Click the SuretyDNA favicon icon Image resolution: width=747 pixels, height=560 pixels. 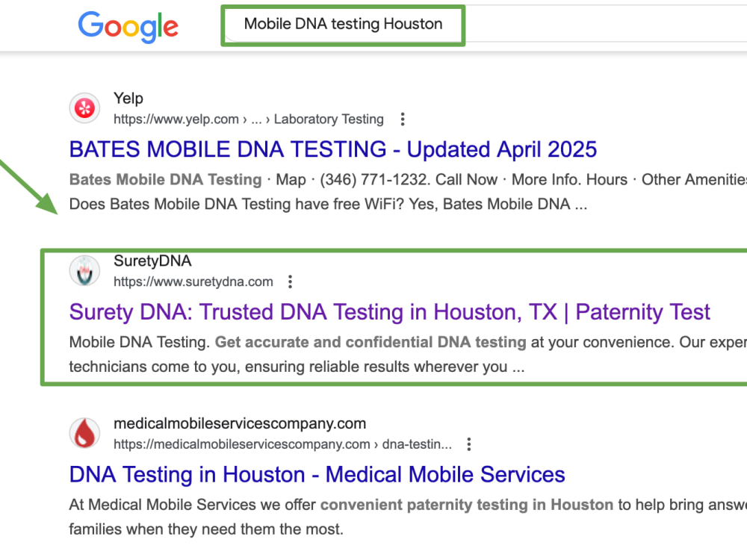point(85,270)
